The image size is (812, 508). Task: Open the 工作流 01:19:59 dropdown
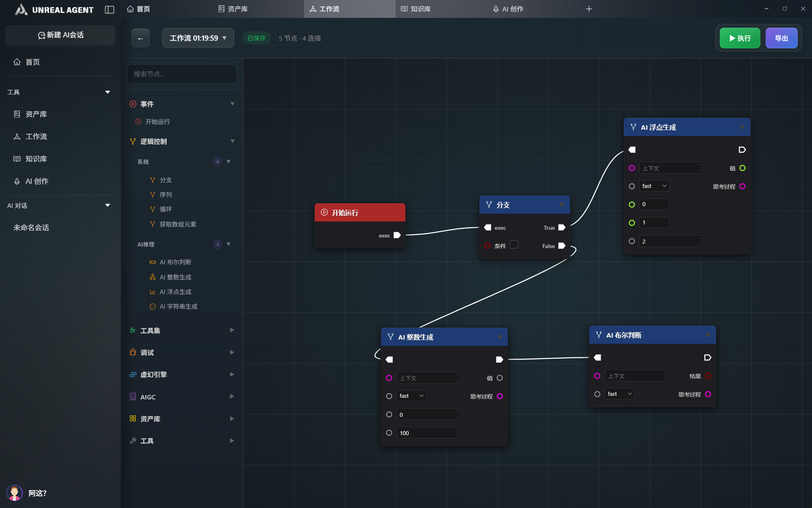[x=198, y=38]
